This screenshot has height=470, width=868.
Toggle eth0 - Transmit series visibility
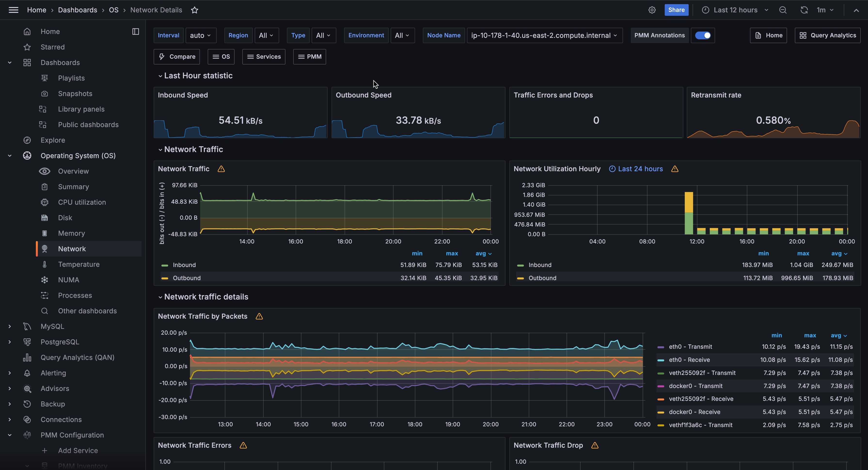click(x=690, y=347)
